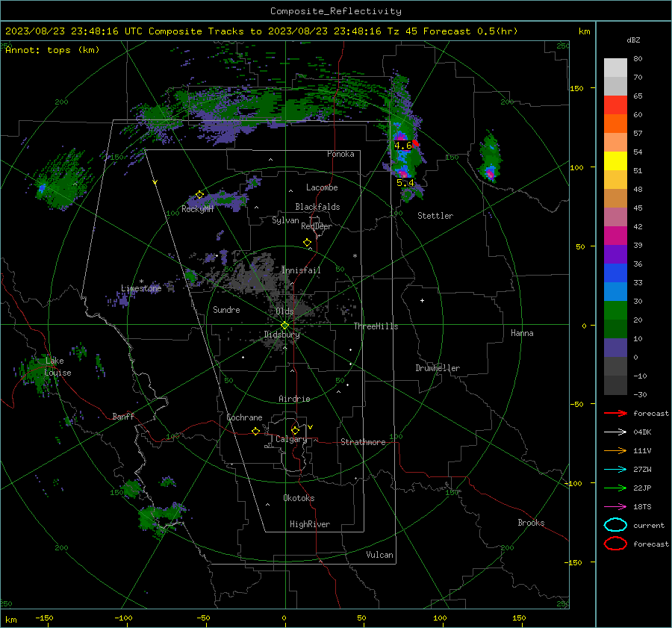Click the HighRiver map label
Screen dimensions: 672x628
[x=309, y=524]
